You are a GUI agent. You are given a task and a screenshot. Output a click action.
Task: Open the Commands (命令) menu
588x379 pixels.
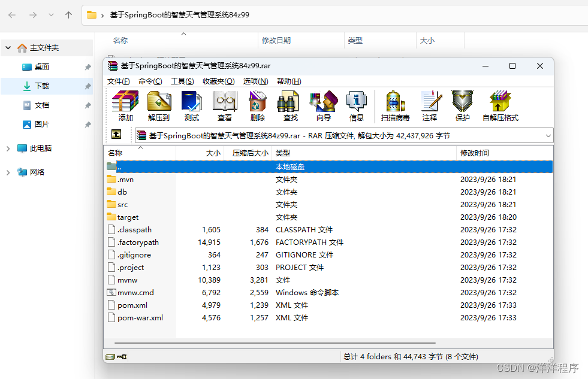click(150, 81)
